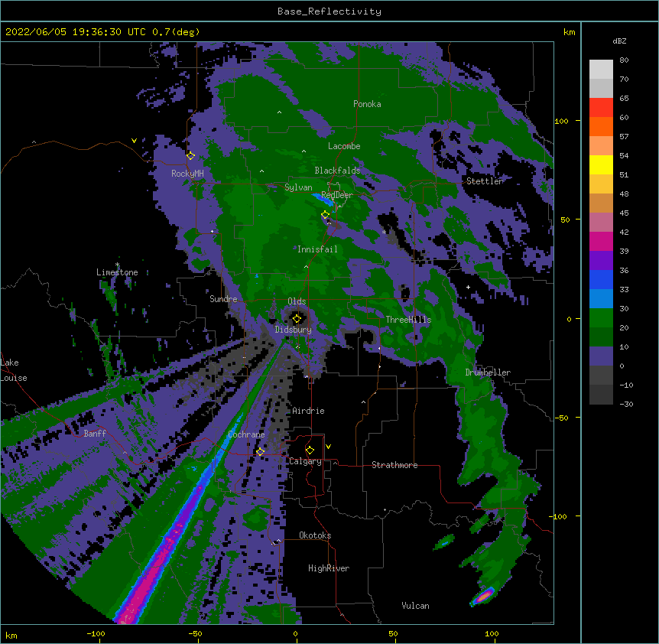Select the Innisfail label

tap(317, 249)
